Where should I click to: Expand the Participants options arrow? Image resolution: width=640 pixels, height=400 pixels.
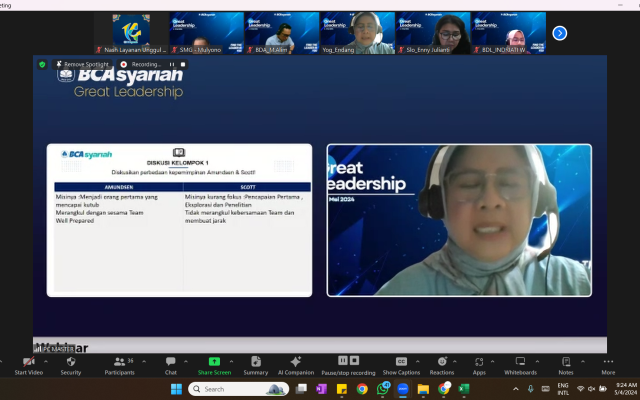144,362
